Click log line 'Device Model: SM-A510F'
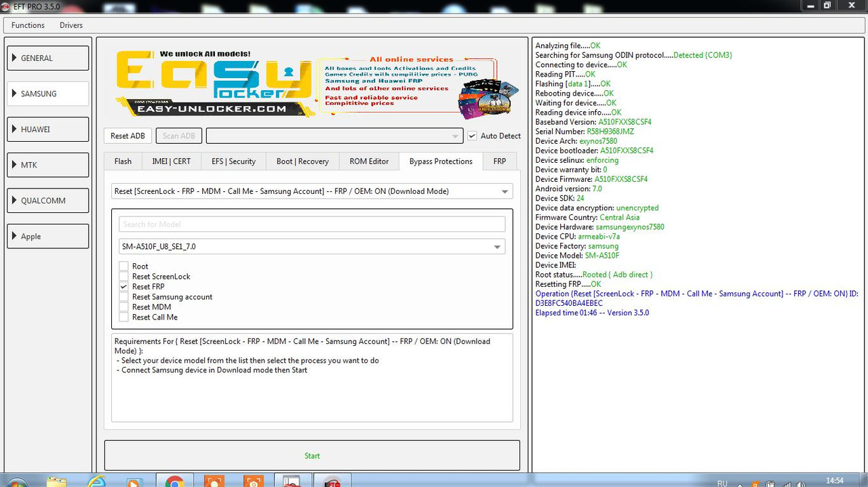868x487 pixels. tap(577, 256)
